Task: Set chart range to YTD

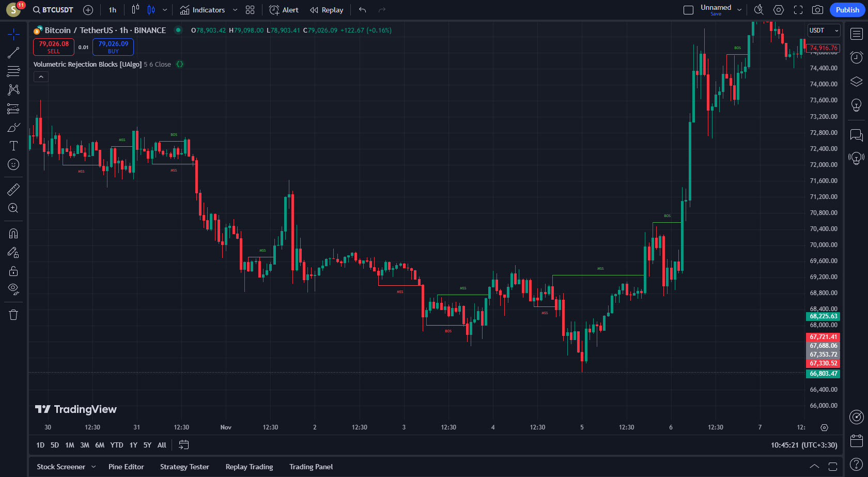Action: [x=117, y=445]
